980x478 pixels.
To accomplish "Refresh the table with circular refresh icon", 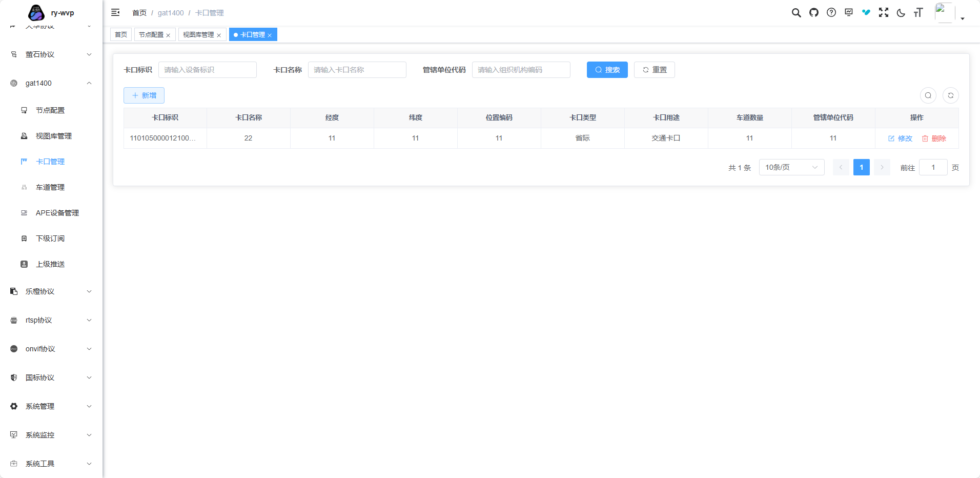I will pos(950,95).
